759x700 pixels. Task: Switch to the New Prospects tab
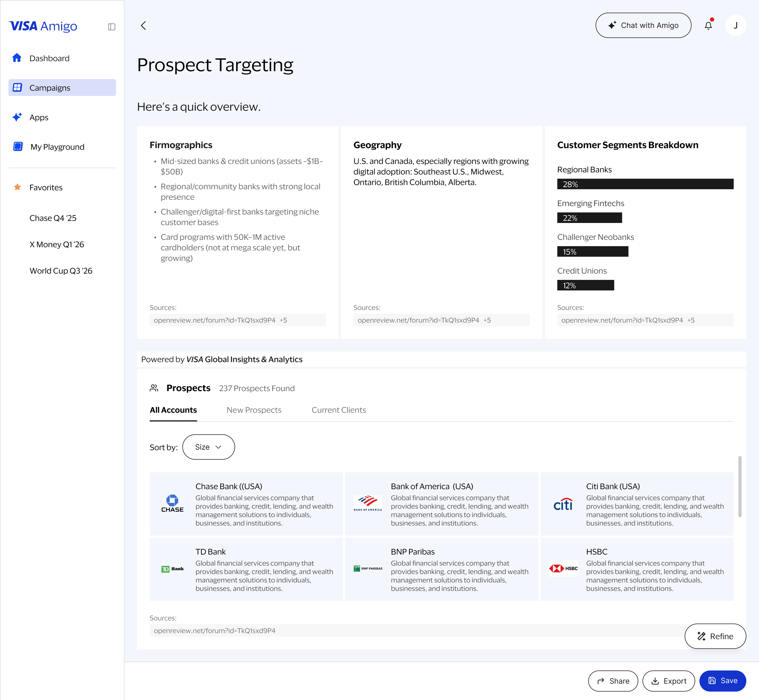tap(254, 410)
